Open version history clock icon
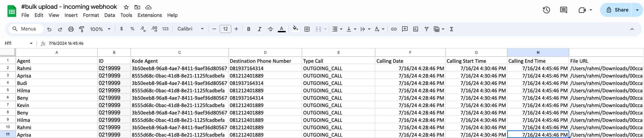This screenshot has width=644, height=138. point(546,10)
